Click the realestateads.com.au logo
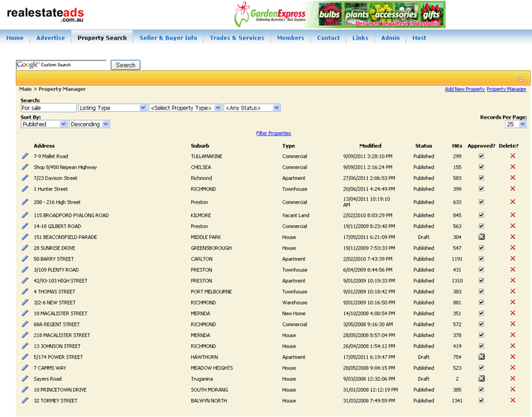The width and height of the screenshot is (532, 417). tap(45, 15)
